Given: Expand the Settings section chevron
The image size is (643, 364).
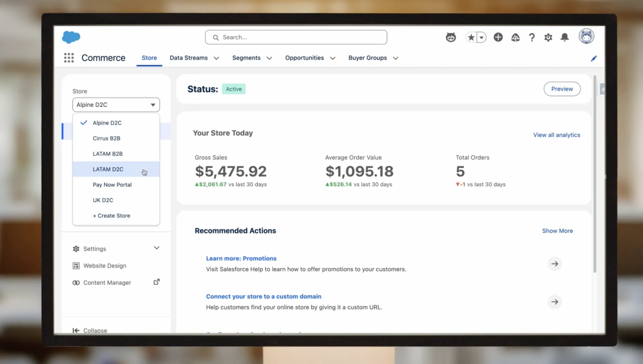Looking at the screenshot, I should 156,248.
